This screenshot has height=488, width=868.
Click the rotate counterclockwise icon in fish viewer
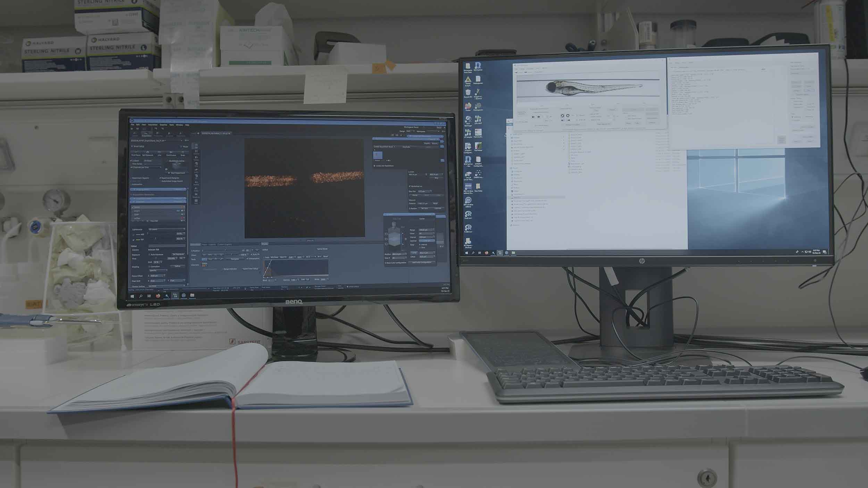(x=562, y=116)
